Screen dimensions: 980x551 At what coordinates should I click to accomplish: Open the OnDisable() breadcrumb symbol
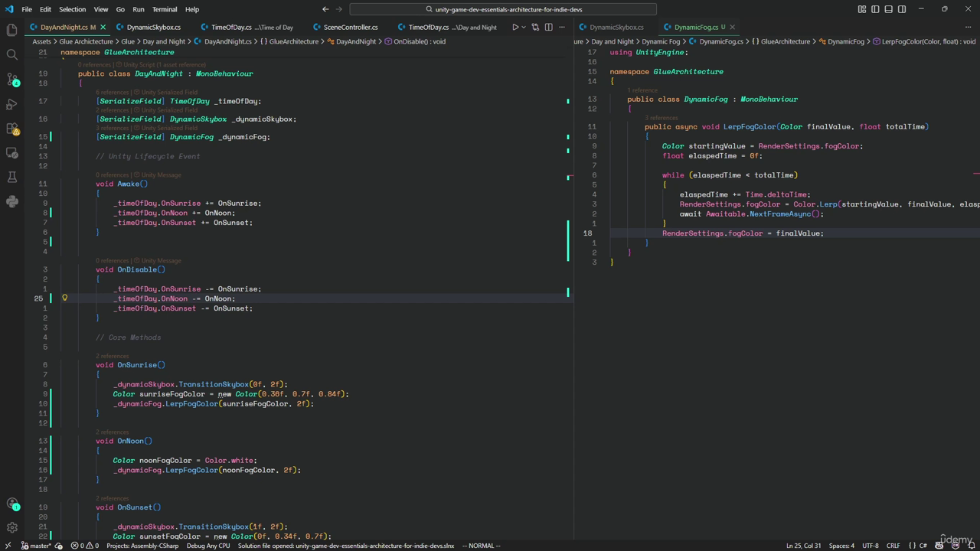(414, 41)
